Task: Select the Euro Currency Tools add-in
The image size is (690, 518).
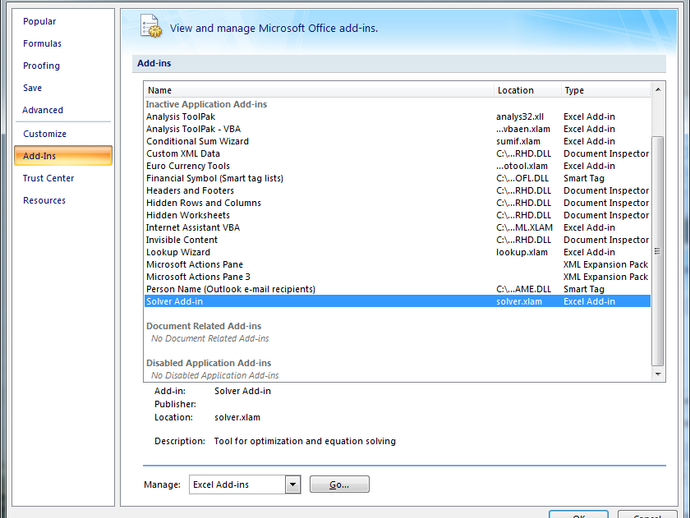Action: pyautogui.click(x=397, y=166)
